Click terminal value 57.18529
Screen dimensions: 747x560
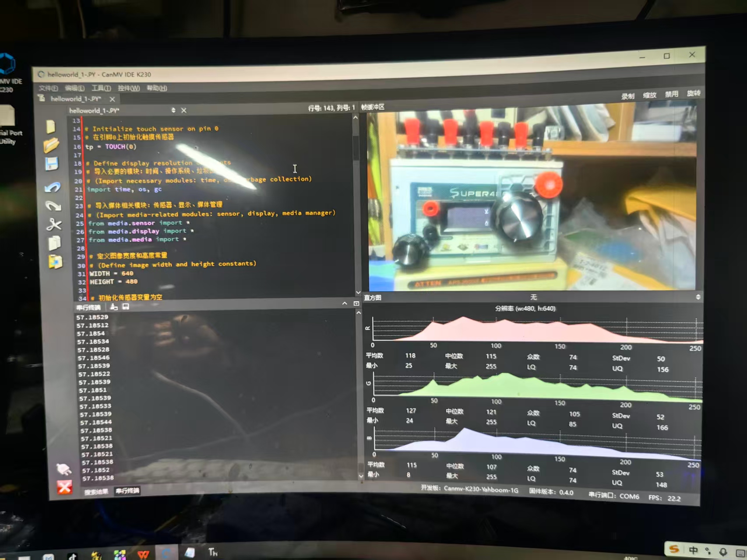coord(92,317)
